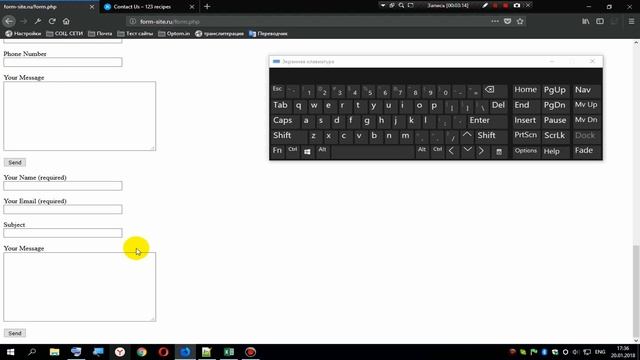Open Excel from the taskbar
Viewport: 640px width, 360px height.
pos(229,352)
